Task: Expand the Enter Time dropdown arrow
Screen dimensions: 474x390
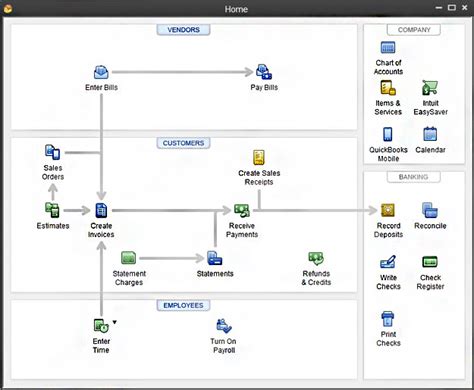Action: pos(115,322)
